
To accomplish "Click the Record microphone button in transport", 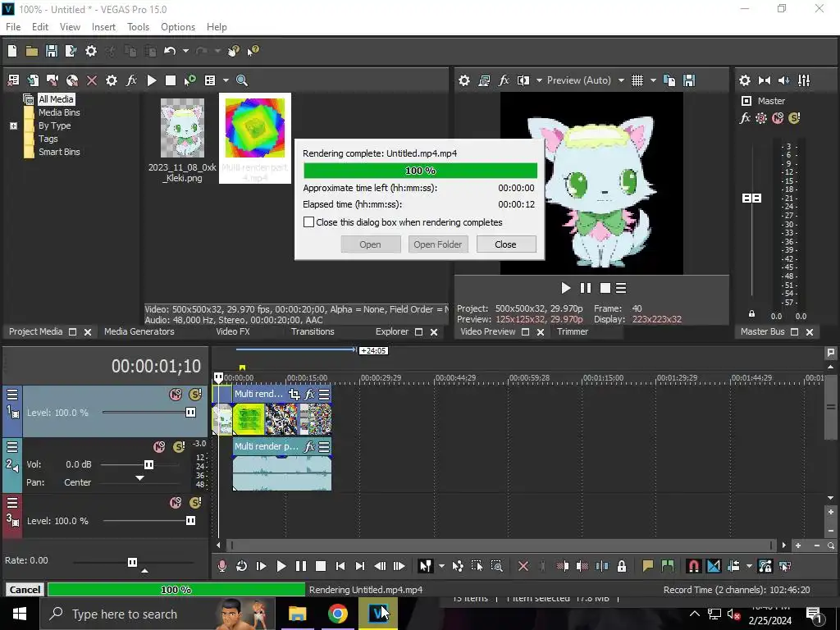I will 221,566.
